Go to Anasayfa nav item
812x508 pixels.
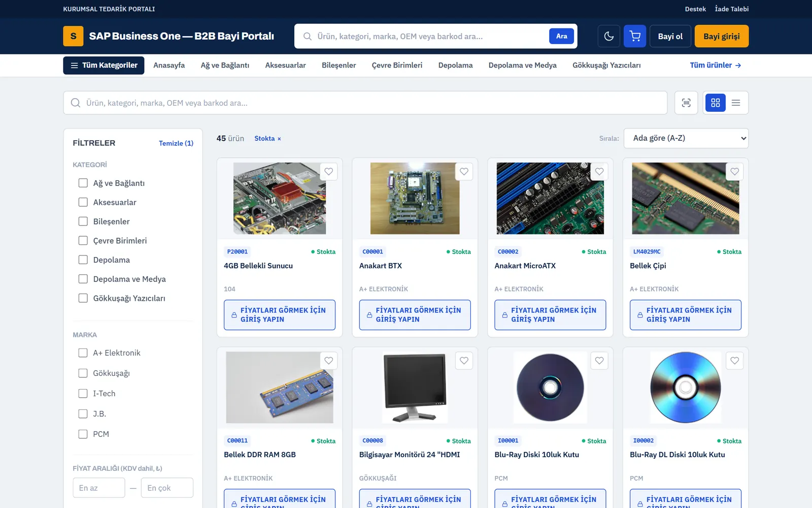tap(169, 66)
